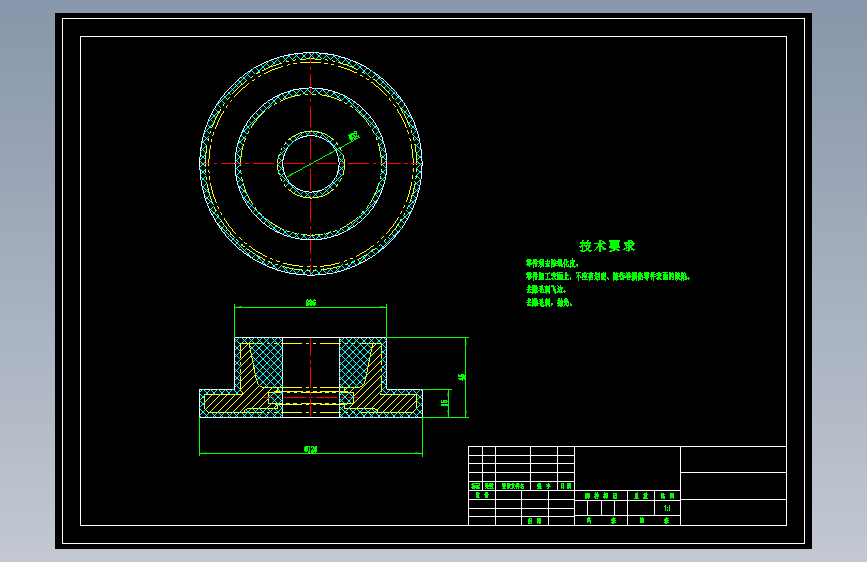Pick the green radius dimension label in the circular view
The image size is (867, 562).
tap(354, 136)
